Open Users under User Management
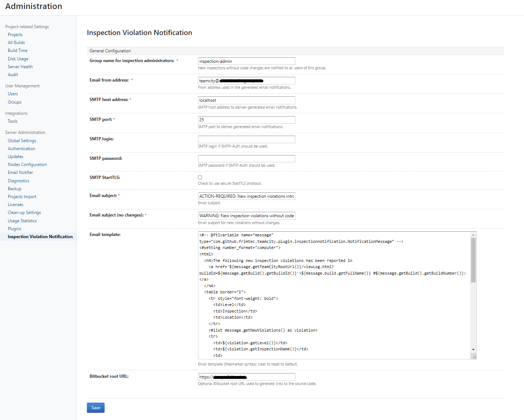This screenshot has width=524, height=420. pos(13,94)
